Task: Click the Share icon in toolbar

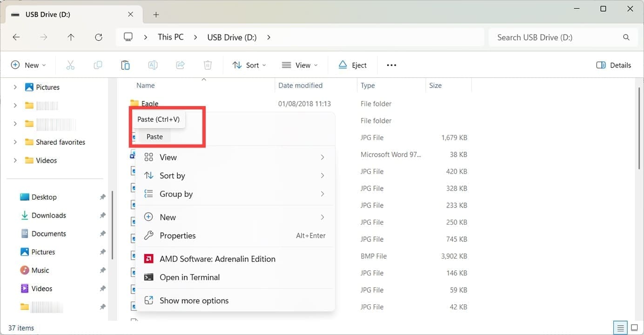Action: coord(181,65)
